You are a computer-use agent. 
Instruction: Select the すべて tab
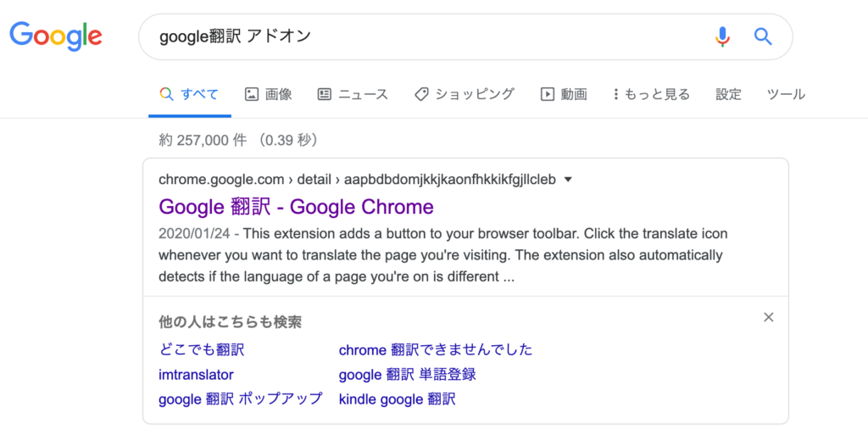pos(189,94)
